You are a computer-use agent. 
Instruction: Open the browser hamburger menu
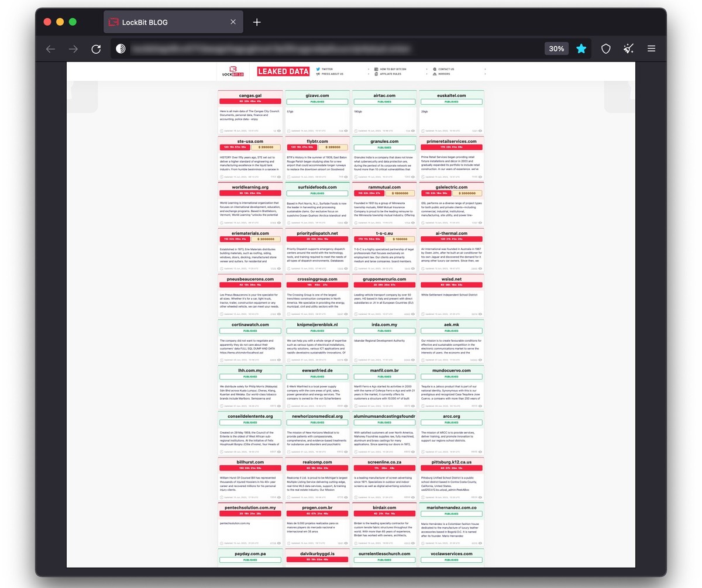pyautogui.click(x=651, y=49)
